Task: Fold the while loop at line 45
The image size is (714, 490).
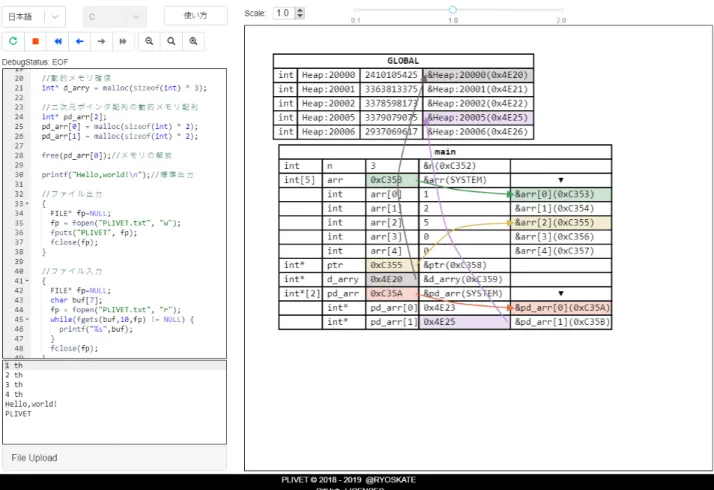Action: pos(27,319)
